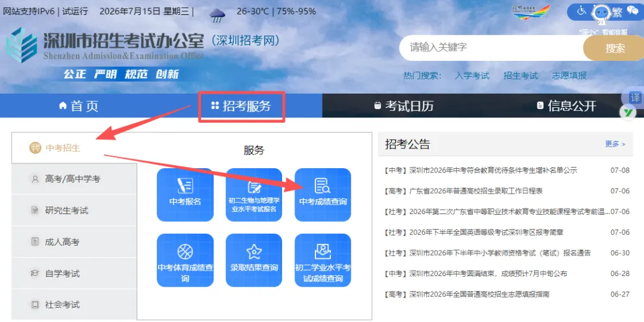This screenshot has width=644, height=322.
Task: Select 研究生考试 in the sidebar
Action: pos(74,210)
